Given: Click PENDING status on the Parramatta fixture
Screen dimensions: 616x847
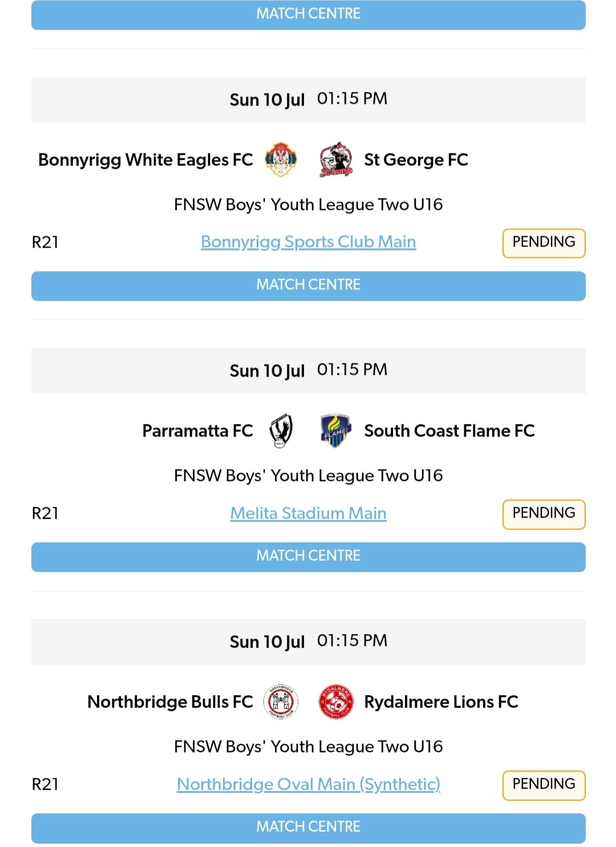Looking at the screenshot, I should click(544, 513).
